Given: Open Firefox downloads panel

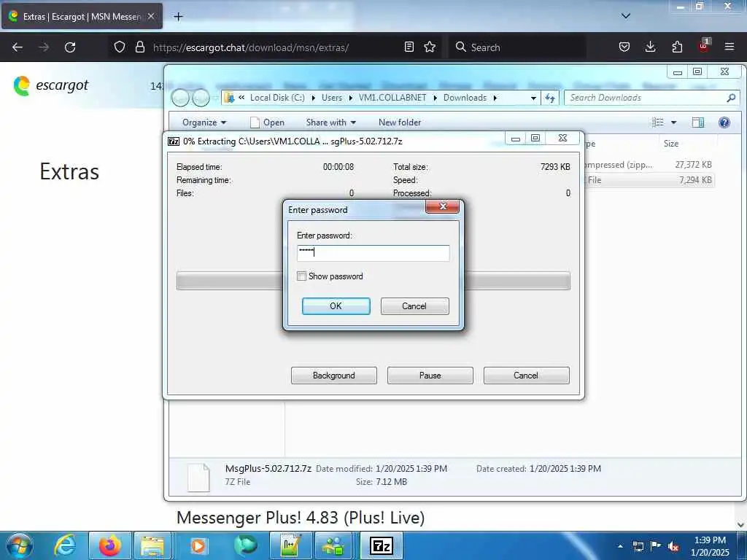Looking at the screenshot, I should point(650,47).
